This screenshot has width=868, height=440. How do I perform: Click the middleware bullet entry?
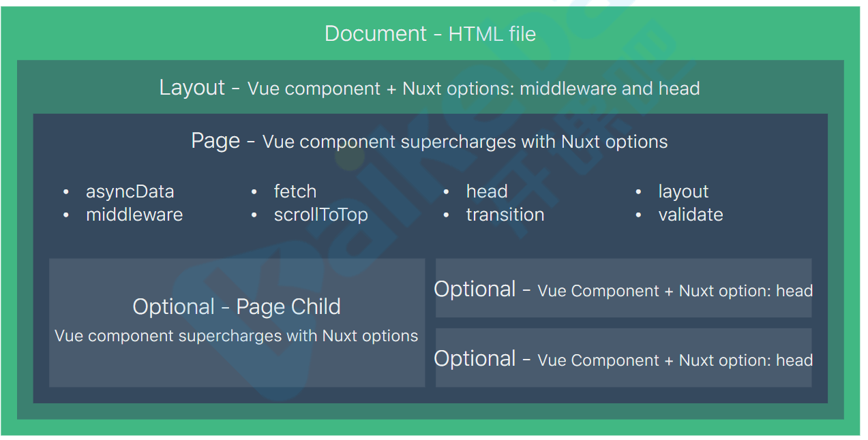point(134,215)
